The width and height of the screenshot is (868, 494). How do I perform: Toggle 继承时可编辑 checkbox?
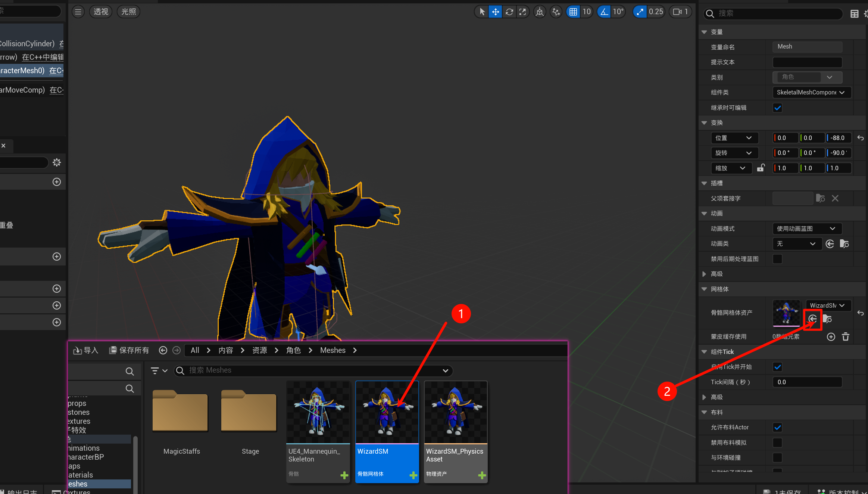point(778,108)
